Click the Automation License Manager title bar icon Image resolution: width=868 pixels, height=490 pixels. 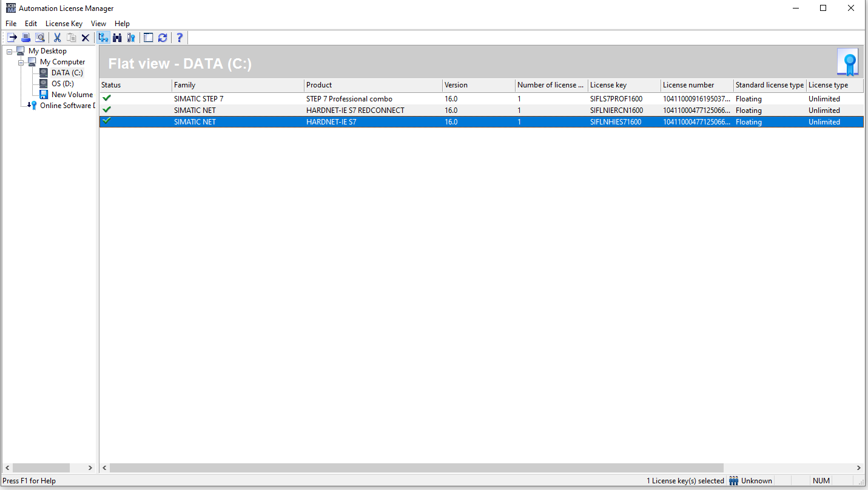[11, 8]
